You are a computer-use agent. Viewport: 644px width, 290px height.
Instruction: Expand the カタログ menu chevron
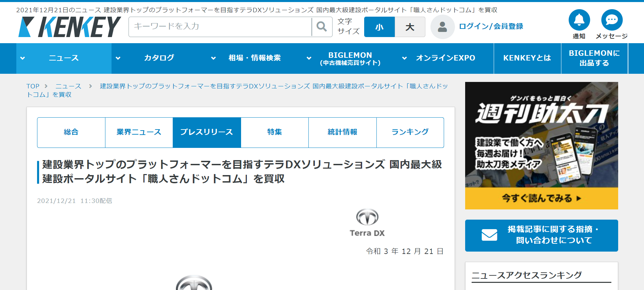tap(118, 58)
